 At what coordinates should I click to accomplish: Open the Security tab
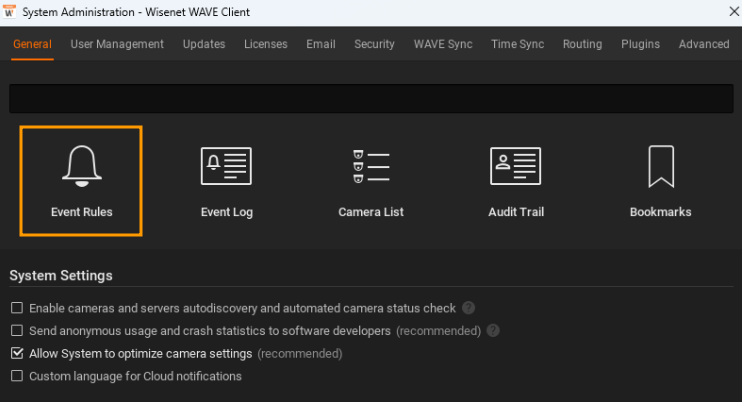375,44
